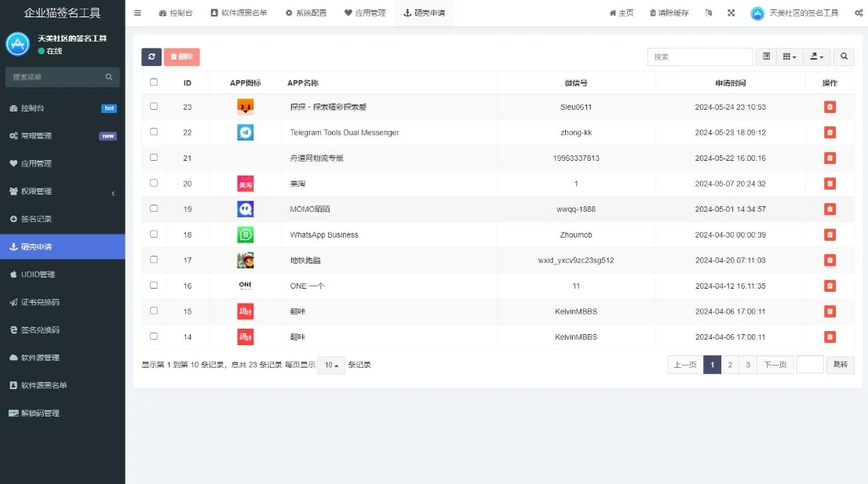
Task: Click the fullscreen icon in the top navbar
Action: point(731,13)
